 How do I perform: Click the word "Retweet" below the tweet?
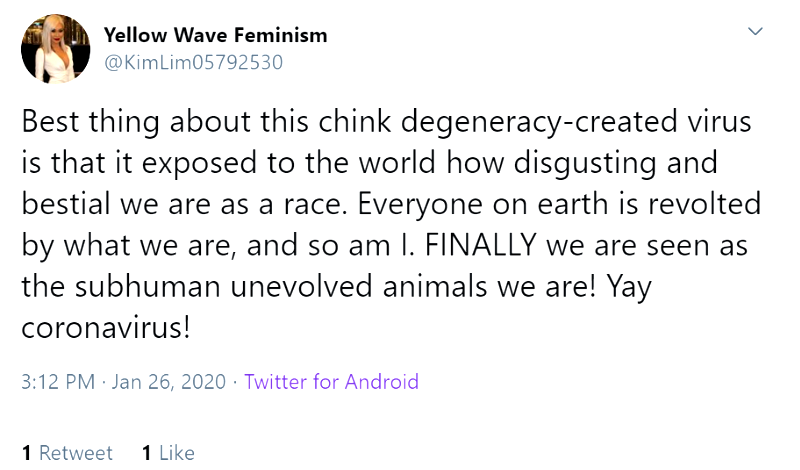(x=76, y=453)
